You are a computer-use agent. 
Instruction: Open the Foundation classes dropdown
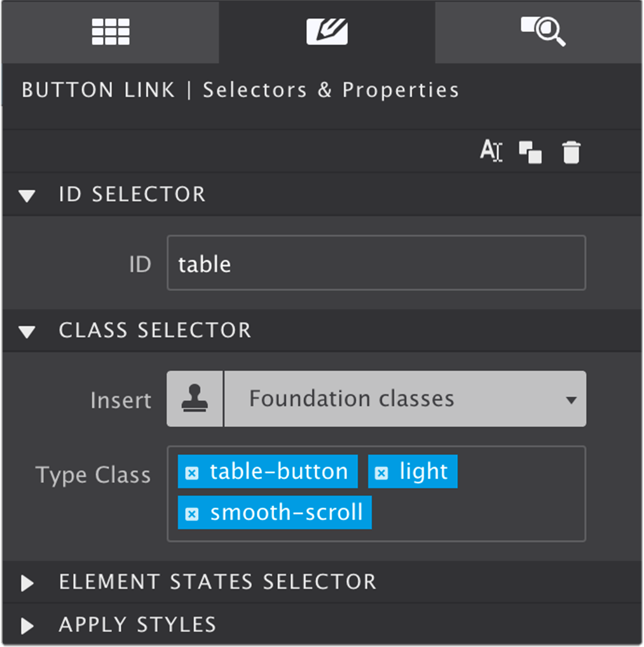click(x=405, y=399)
